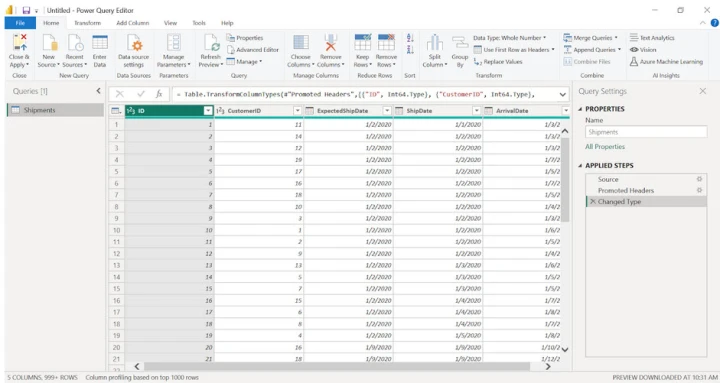Open the ShipDate column filter dropdown
Screen dimensions: 720x383
tap(476, 111)
